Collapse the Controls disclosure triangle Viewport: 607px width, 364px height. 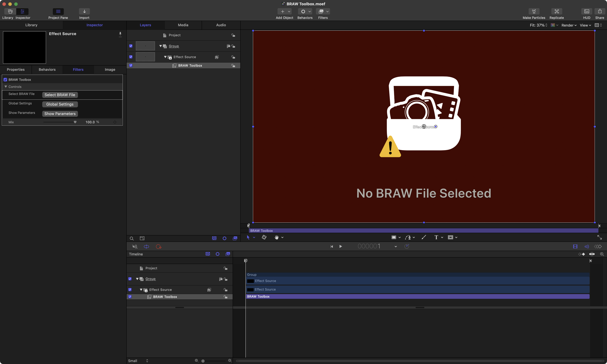coord(6,87)
